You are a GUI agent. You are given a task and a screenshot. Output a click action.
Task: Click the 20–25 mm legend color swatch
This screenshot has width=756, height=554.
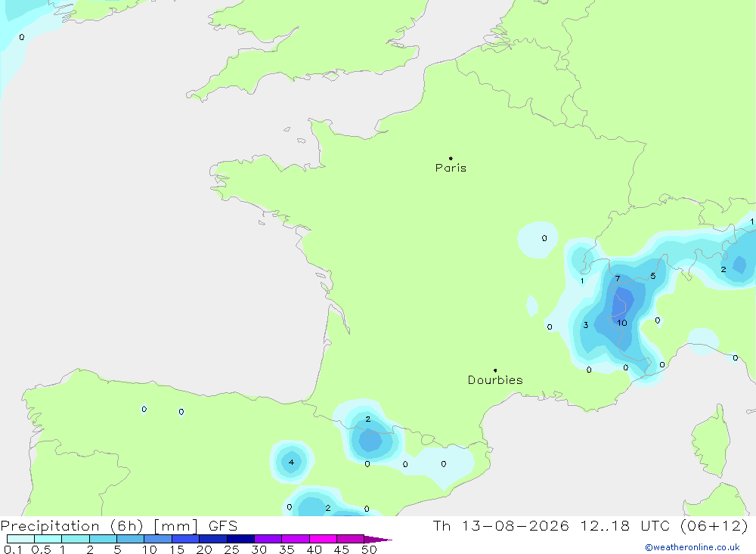point(213,539)
